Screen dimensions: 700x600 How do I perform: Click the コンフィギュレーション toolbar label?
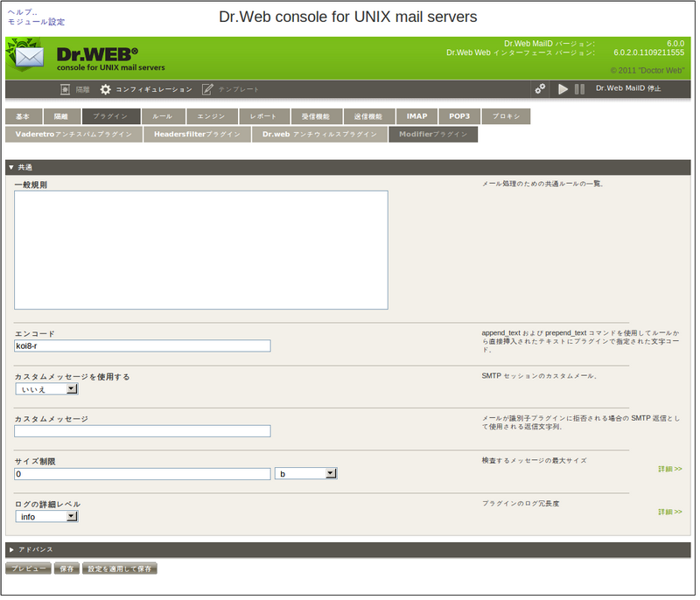point(154,90)
